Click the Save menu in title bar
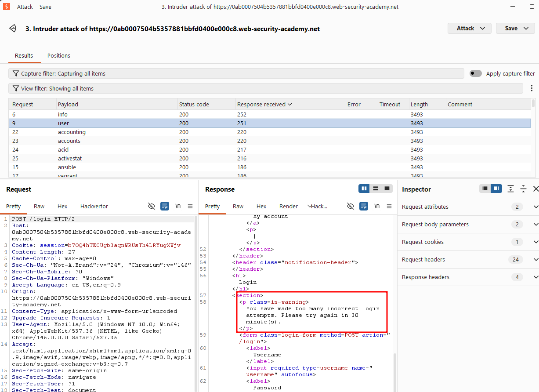Viewport: 539px width, 392px height. pyautogui.click(x=45, y=7)
